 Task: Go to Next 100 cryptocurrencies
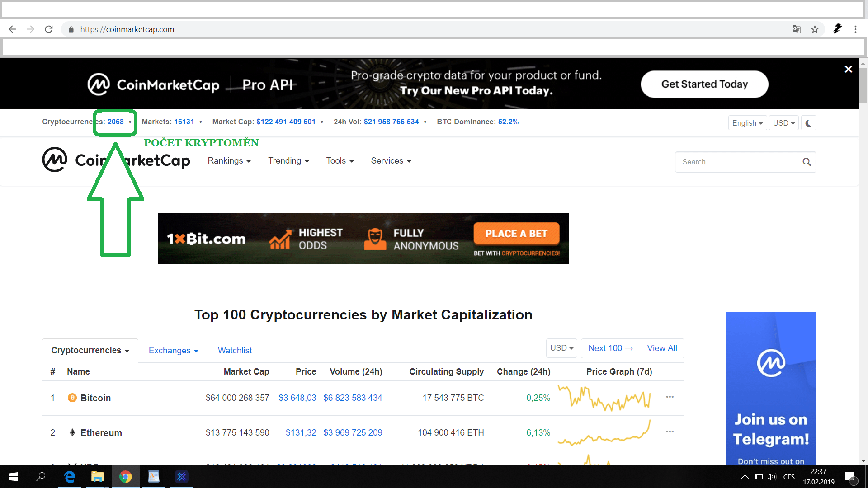pyautogui.click(x=610, y=348)
